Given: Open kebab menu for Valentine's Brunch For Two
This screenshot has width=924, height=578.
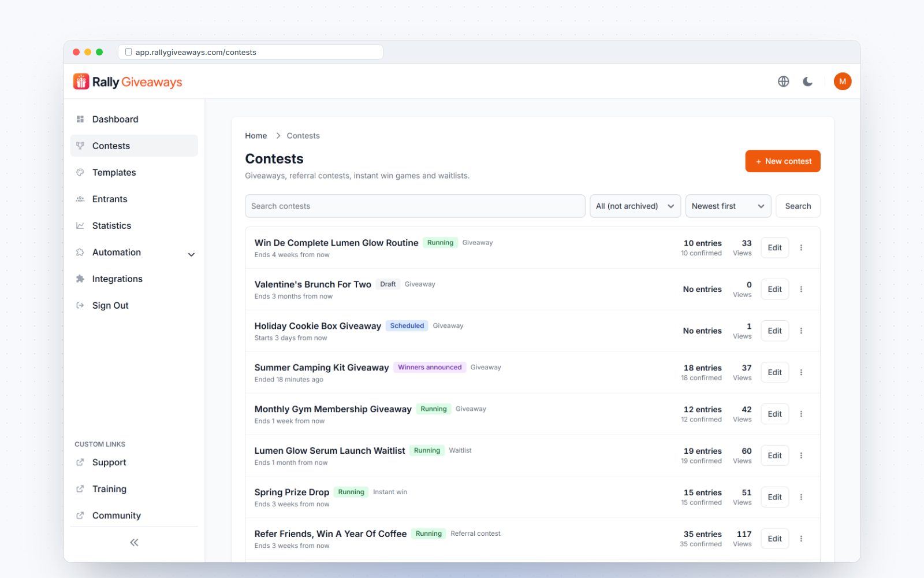Looking at the screenshot, I should click(801, 289).
